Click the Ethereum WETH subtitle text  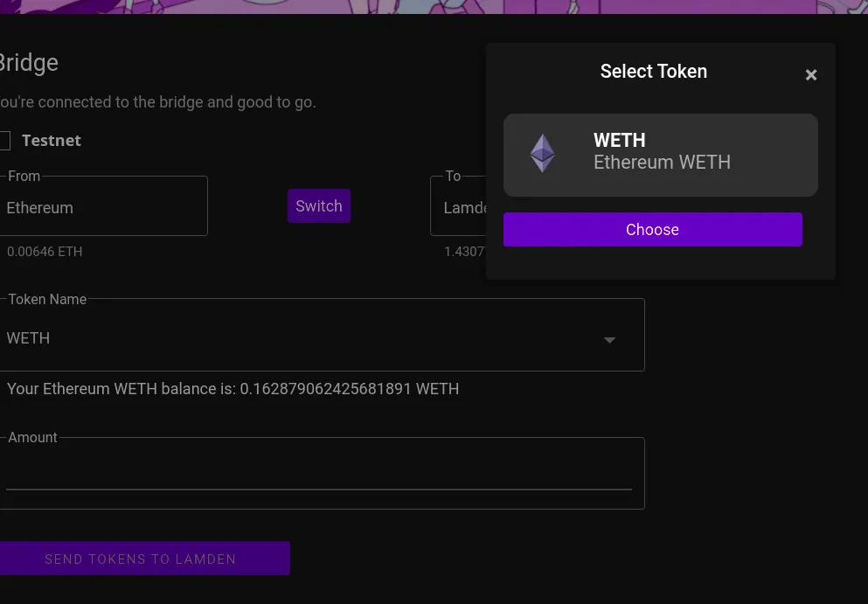pyautogui.click(x=662, y=163)
